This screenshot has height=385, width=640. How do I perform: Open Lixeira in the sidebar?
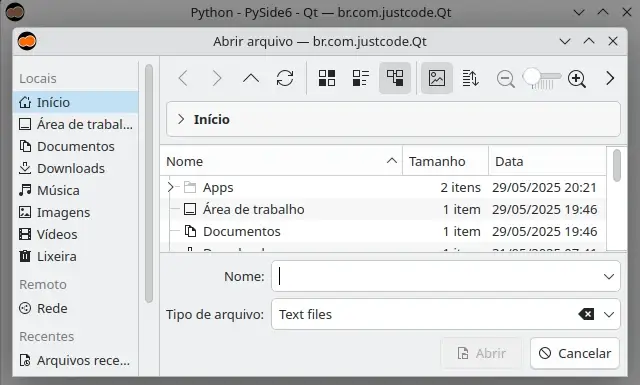click(x=77, y=256)
